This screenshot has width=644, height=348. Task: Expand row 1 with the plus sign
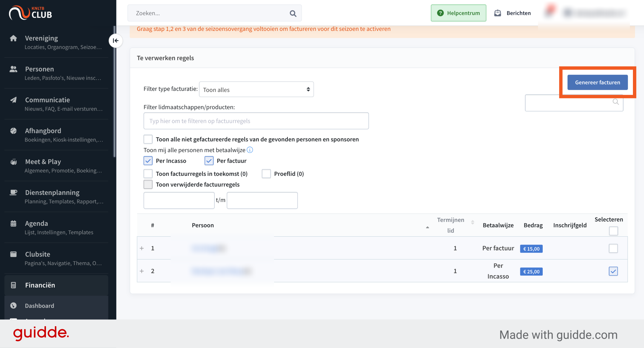[142, 248]
